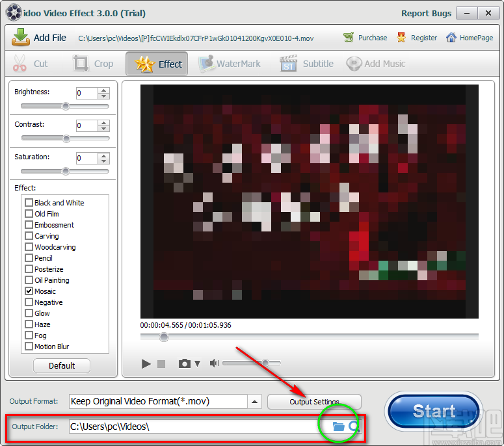
Task: Take a snapshot with camera icon
Action: (185, 363)
